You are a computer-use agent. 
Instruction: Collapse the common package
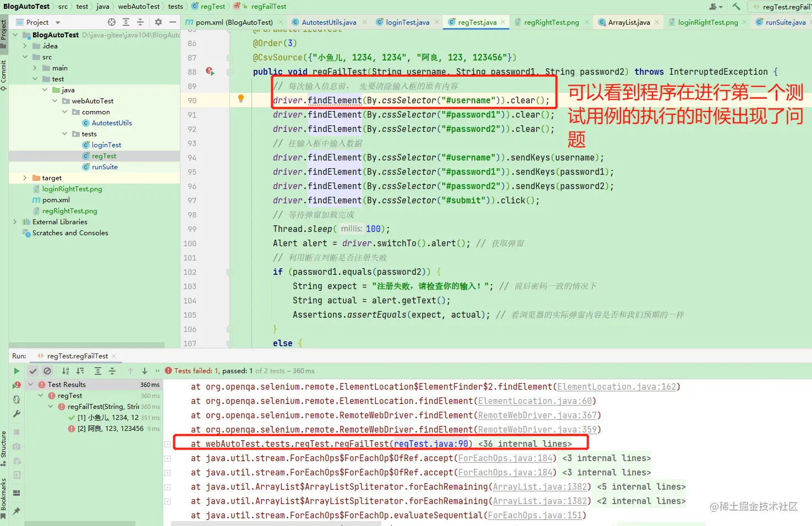click(64, 112)
